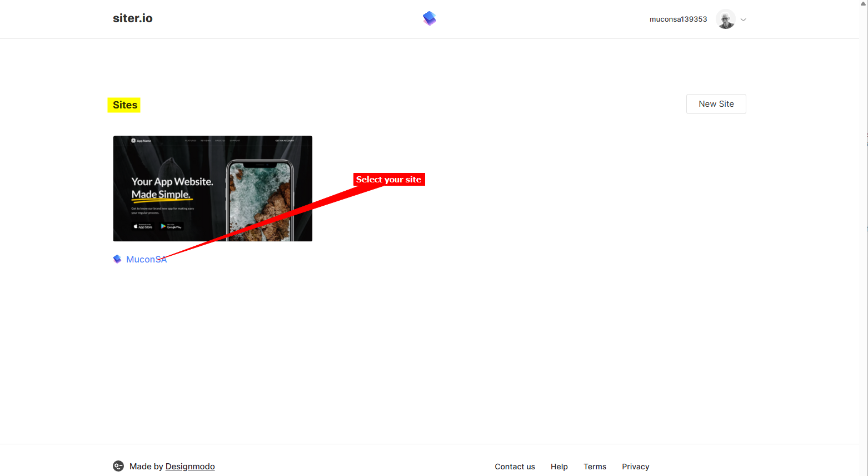
Task: Click the Designmodo logo icon in the footer
Action: (x=118, y=466)
